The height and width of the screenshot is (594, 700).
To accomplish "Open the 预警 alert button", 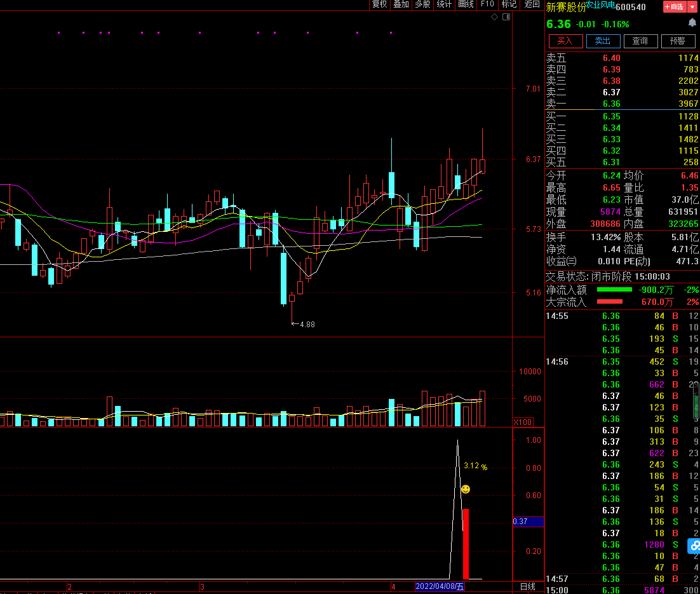I will coord(678,41).
